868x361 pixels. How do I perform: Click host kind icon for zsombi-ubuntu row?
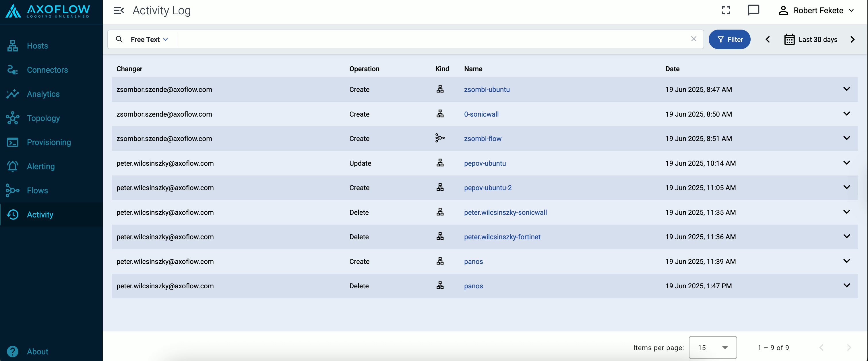pos(440,89)
